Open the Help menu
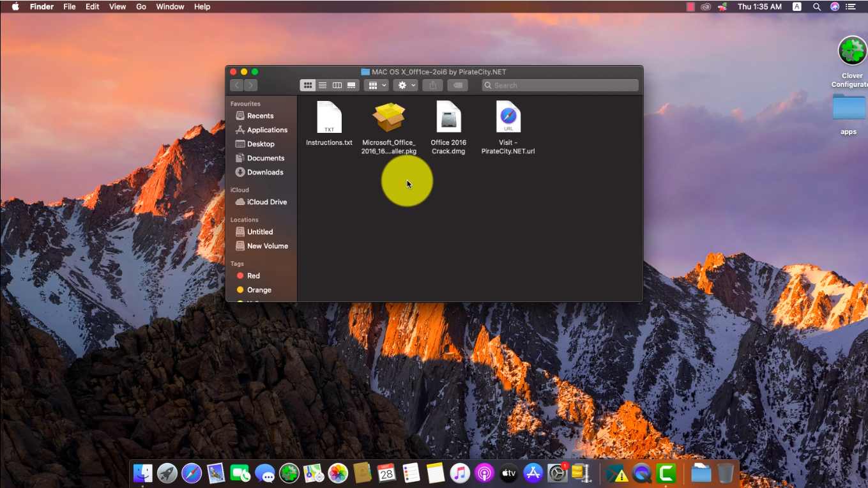Image resolution: width=868 pixels, height=488 pixels. pyautogui.click(x=202, y=6)
